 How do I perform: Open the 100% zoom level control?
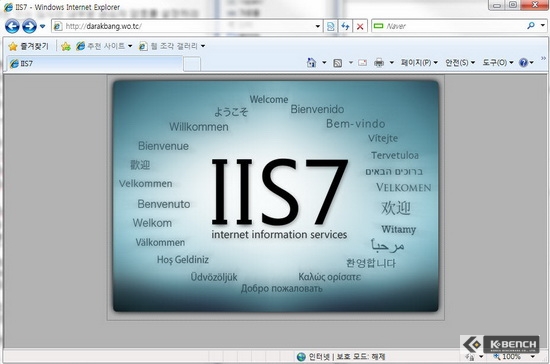(514, 357)
